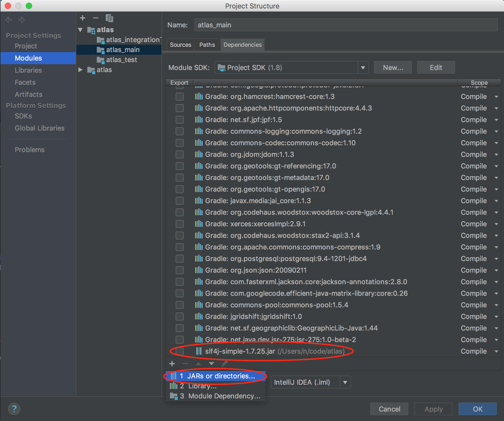
Task: Click the org.json library icon
Action: click(199, 270)
